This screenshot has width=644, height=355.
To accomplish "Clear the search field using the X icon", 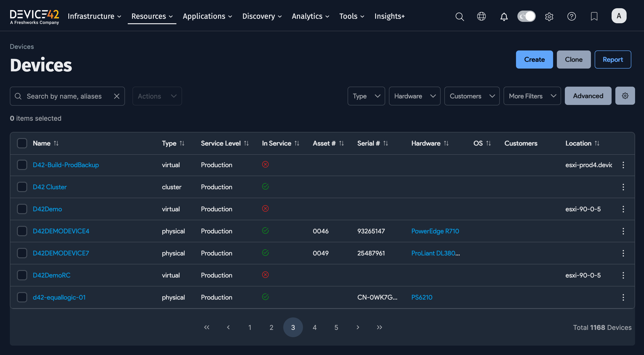I will 116,96.
